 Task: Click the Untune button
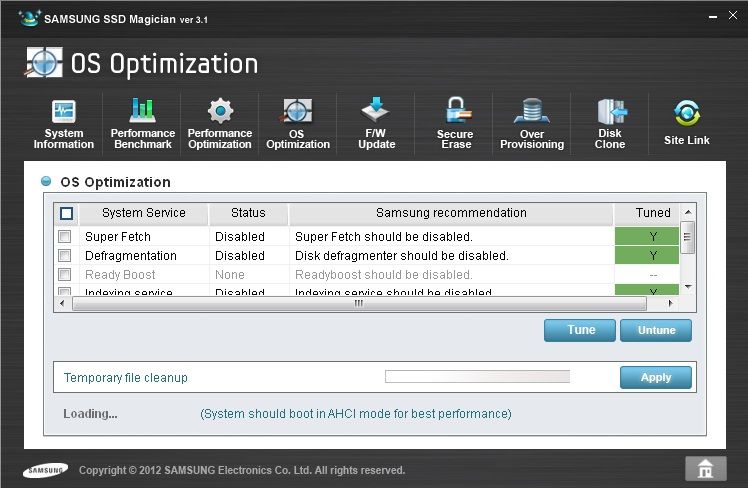[656, 330]
